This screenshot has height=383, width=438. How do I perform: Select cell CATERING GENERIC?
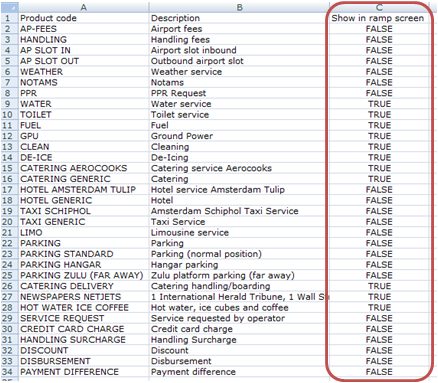coord(84,179)
